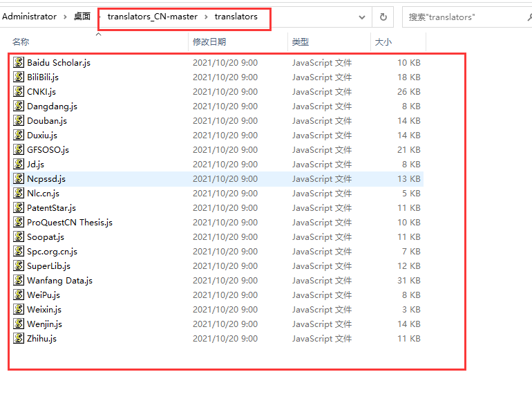Go to 桌面 in the address path
This screenshot has width=532, height=419.
[82, 17]
